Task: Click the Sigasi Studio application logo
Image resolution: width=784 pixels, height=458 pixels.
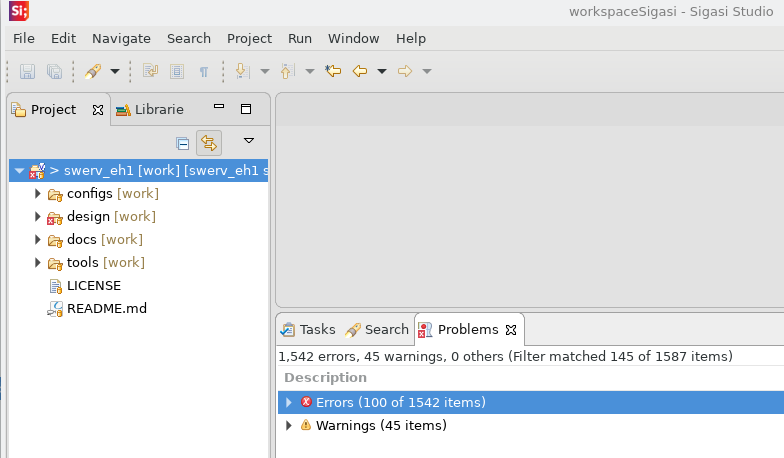Action: 19,10
